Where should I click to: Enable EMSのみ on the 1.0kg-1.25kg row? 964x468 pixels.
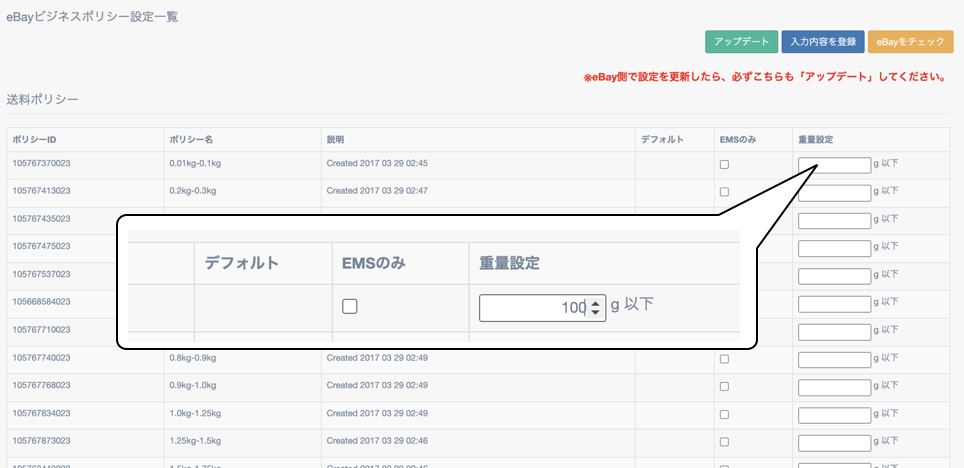[725, 415]
